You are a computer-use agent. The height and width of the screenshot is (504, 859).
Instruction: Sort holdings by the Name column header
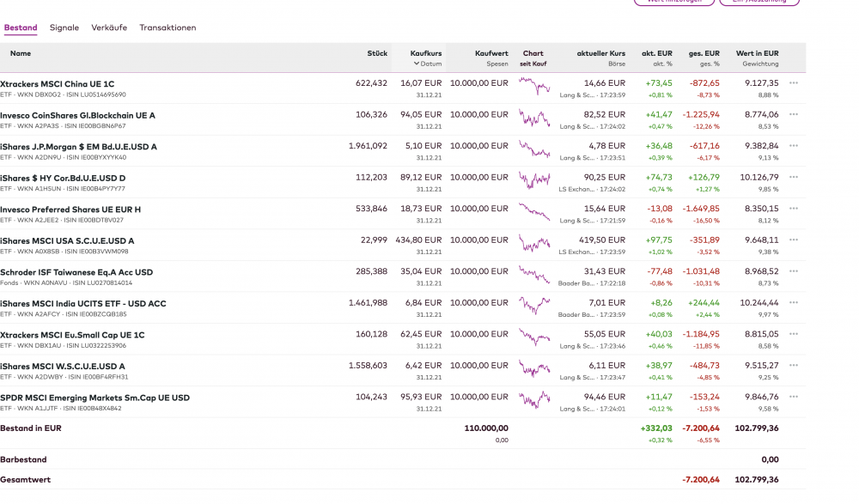click(x=21, y=53)
